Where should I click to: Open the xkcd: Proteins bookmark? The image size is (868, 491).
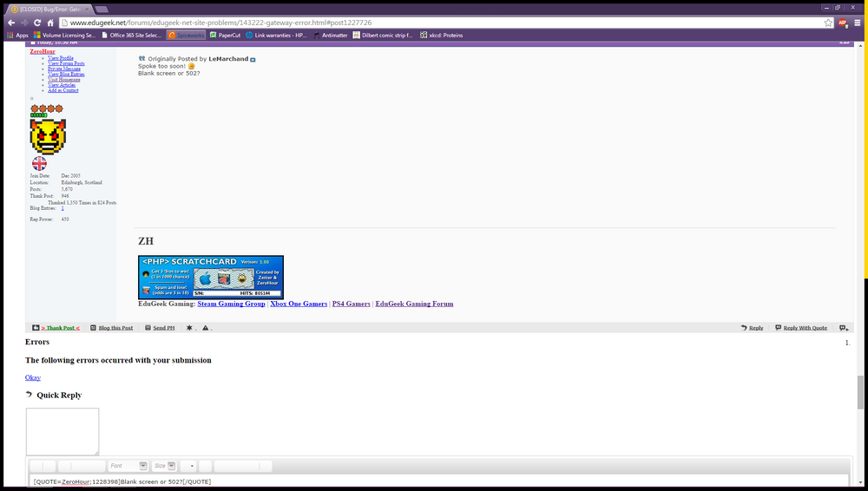pyautogui.click(x=441, y=35)
